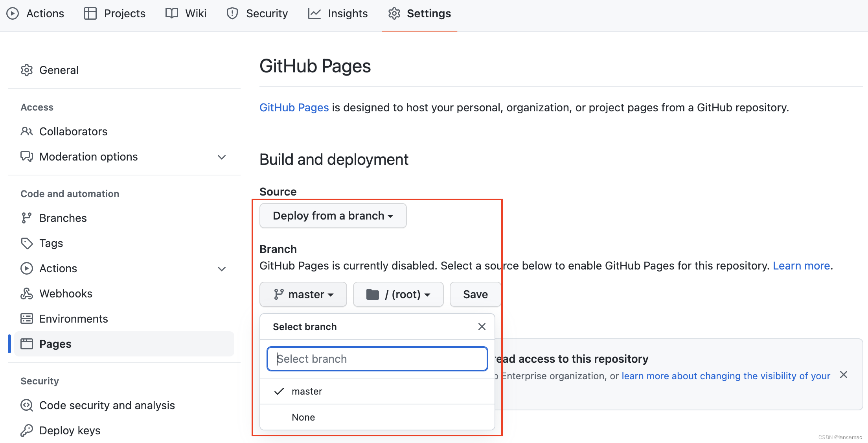Expand the Actions sidebar section chevron
Image resolution: width=868 pixels, height=443 pixels.
tap(222, 269)
